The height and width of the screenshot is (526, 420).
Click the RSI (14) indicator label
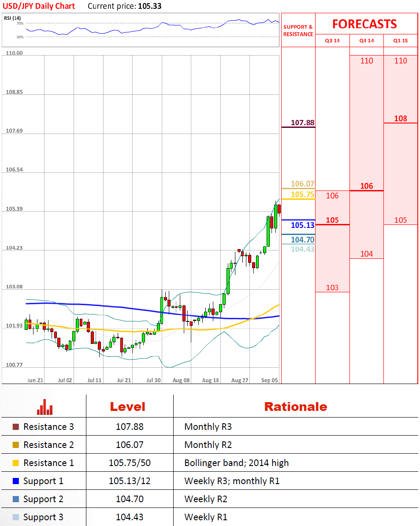tap(12, 18)
